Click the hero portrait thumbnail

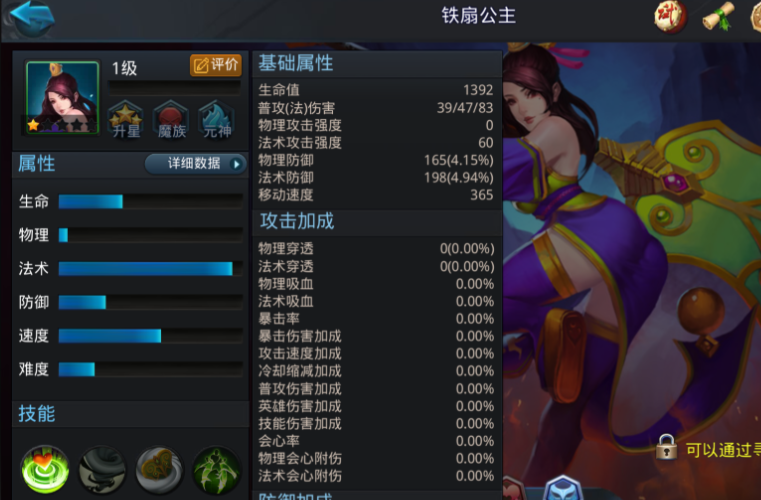[x=62, y=98]
